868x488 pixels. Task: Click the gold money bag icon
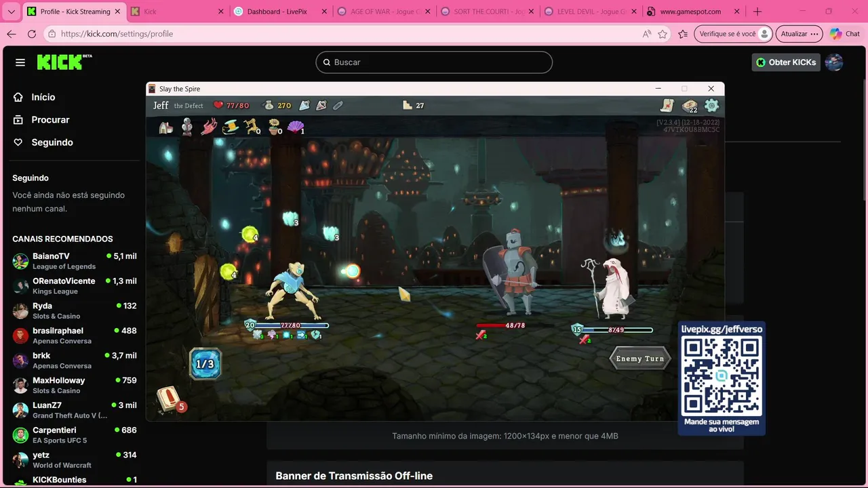tap(269, 105)
